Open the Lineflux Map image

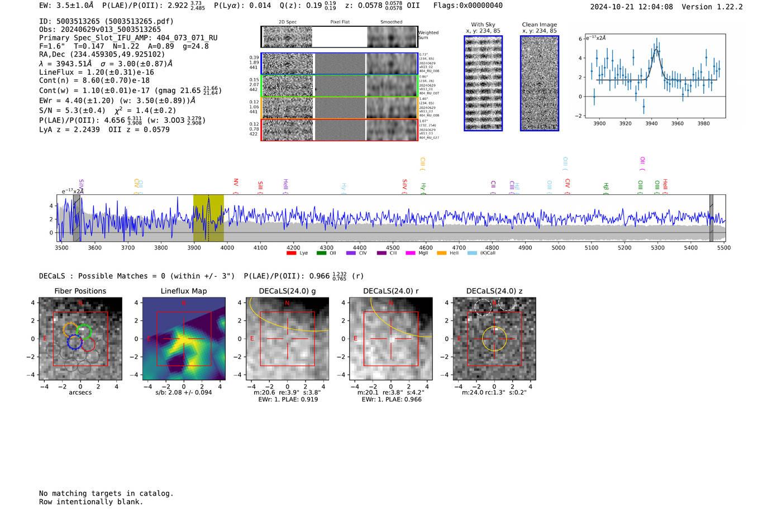tap(184, 339)
